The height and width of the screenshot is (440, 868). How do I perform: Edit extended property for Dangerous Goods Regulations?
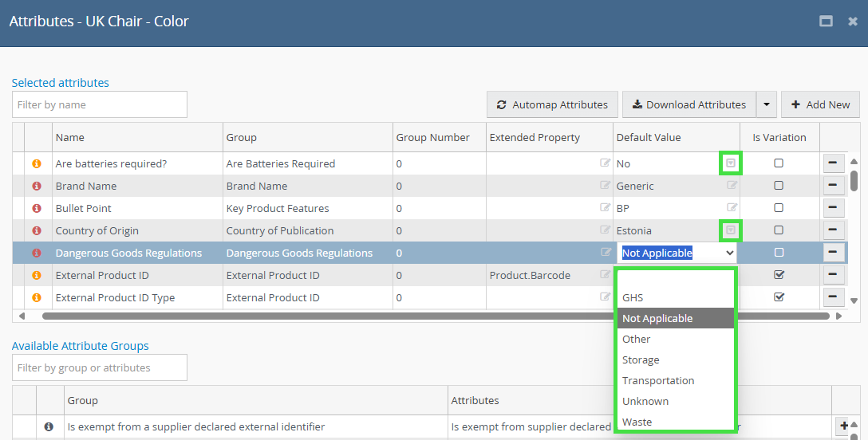(605, 252)
